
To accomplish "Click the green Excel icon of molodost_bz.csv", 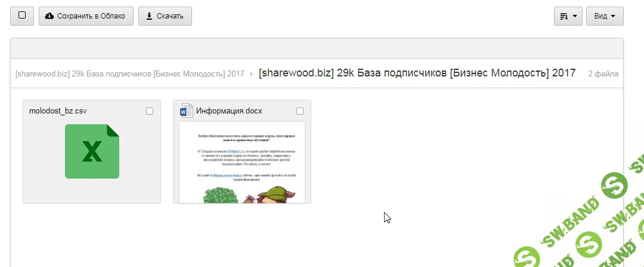I will 92,151.
